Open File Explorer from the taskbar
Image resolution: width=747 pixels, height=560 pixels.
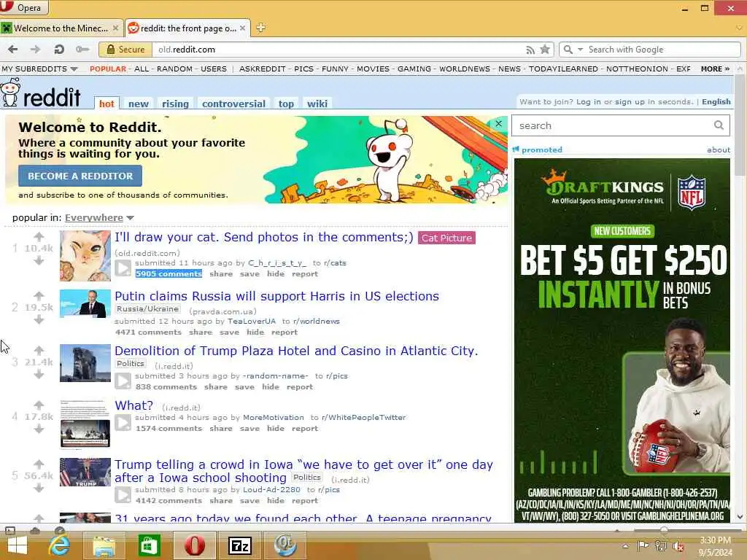(x=104, y=545)
